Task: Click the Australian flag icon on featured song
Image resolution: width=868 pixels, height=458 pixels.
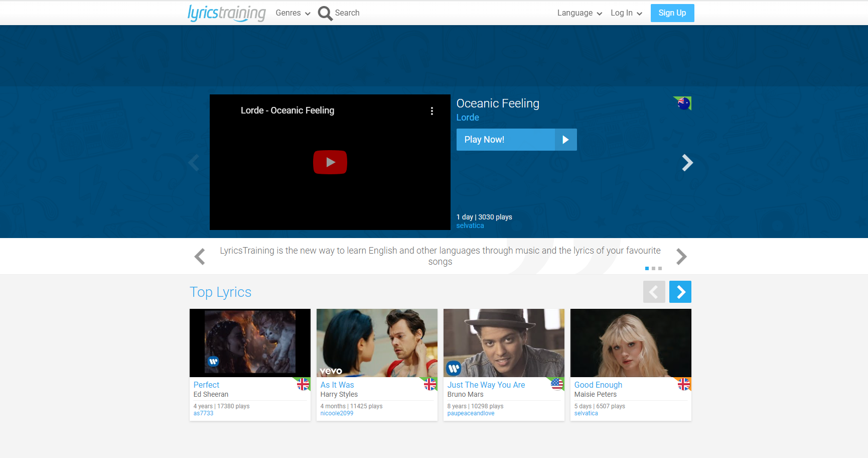Action: click(683, 103)
